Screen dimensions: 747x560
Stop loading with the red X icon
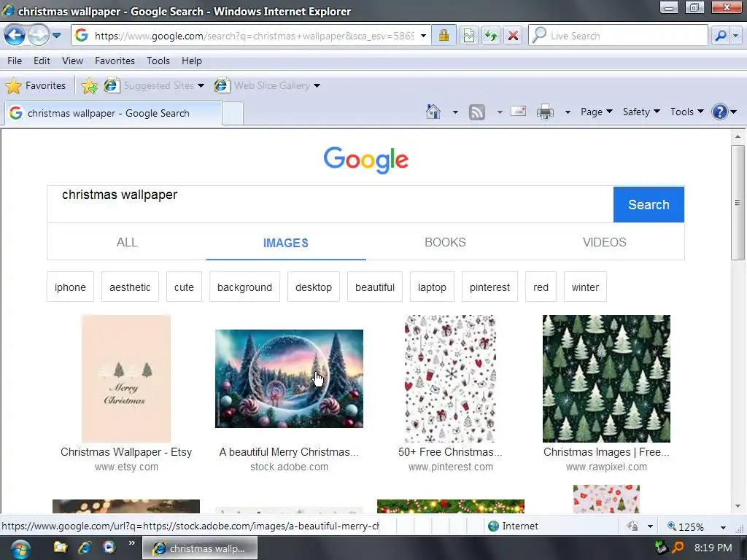(513, 36)
